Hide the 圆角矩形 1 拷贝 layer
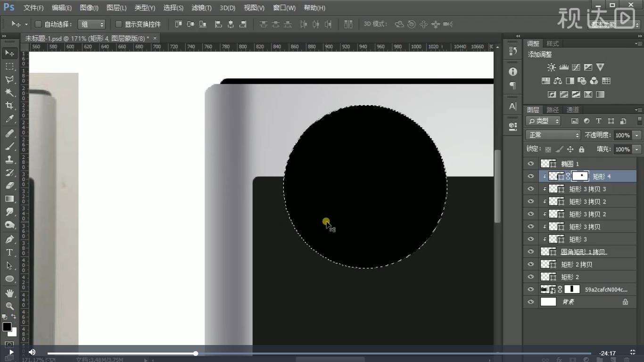Viewport: 644px width, 362px height. [531, 252]
